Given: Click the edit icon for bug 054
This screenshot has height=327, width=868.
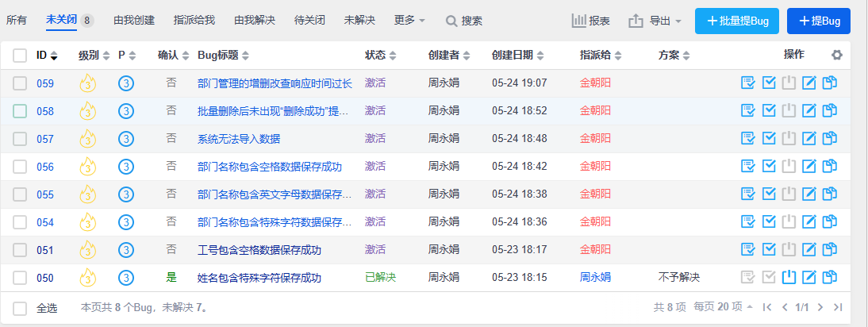Looking at the screenshot, I should 809,222.
